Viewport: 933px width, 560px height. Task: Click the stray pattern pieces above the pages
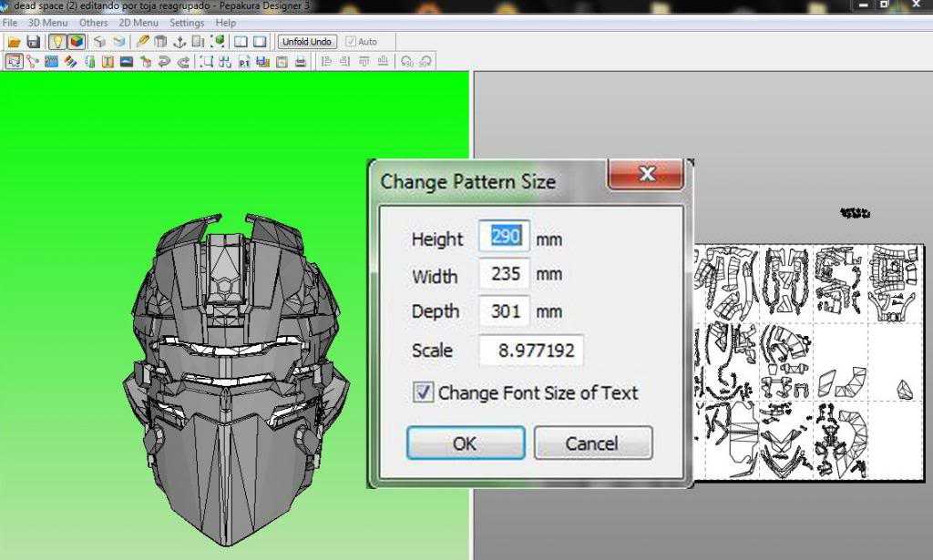[x=855, y=212]
